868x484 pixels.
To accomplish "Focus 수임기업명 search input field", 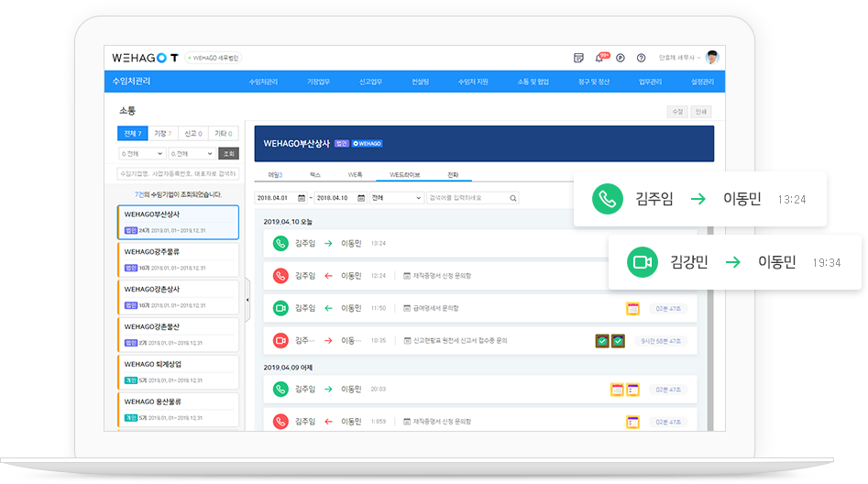I will [x=178, y=173].
